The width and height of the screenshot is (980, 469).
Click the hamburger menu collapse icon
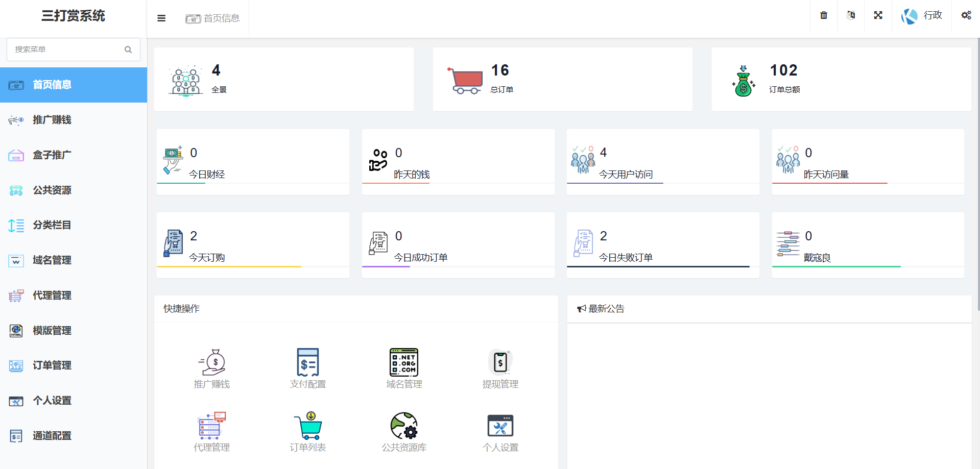(x=161, y=18)
